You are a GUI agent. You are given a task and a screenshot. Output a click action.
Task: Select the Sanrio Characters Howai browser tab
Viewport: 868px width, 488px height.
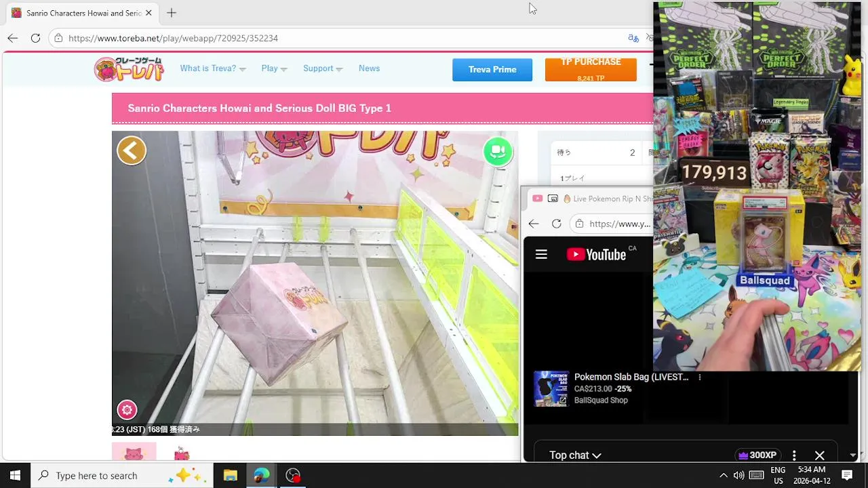point(81,13)
